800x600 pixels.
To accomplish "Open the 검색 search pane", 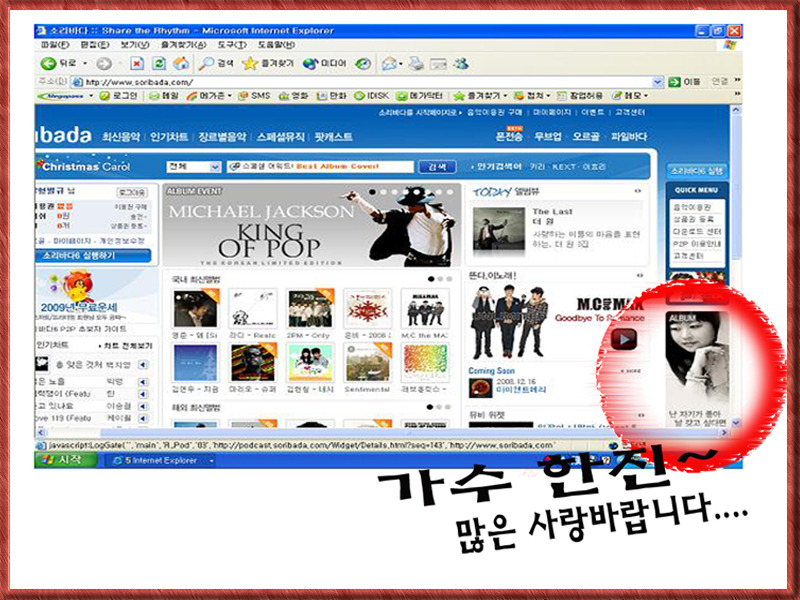I will 216,64.
